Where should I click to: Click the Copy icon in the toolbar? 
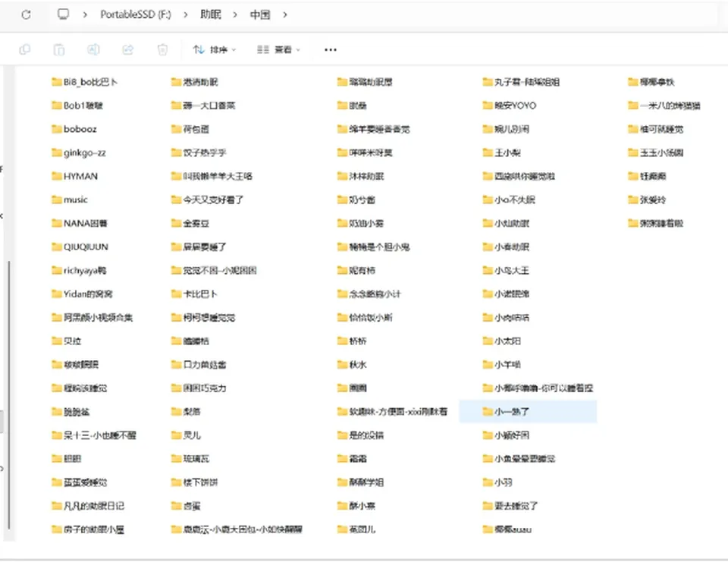tap(24, 49)
